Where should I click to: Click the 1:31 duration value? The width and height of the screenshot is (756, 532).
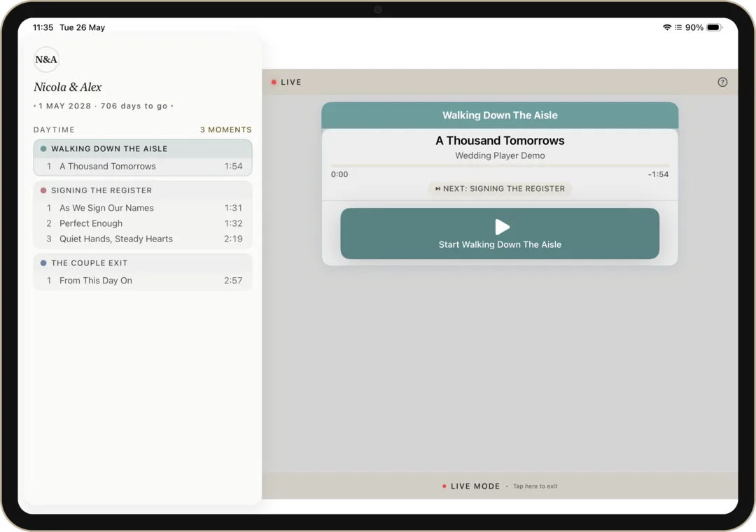[233, 208]
